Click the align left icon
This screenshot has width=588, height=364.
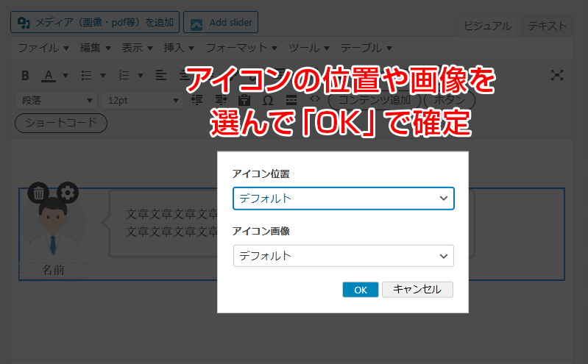click(160, 75)
